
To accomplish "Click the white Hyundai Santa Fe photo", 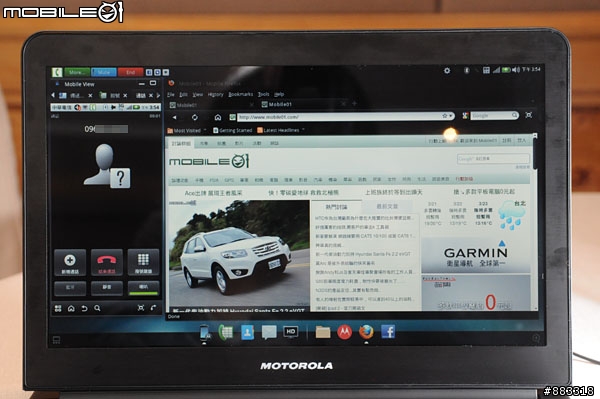I will point(239,252).
